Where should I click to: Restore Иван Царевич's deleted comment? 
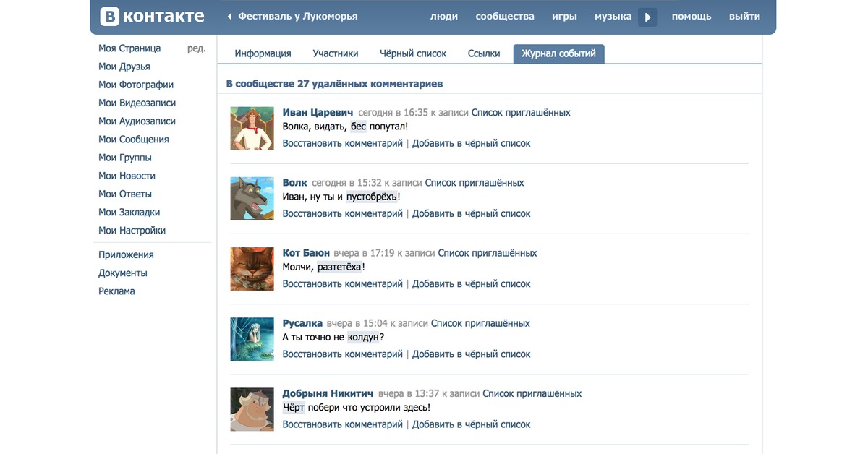click(x=342, y=143)
